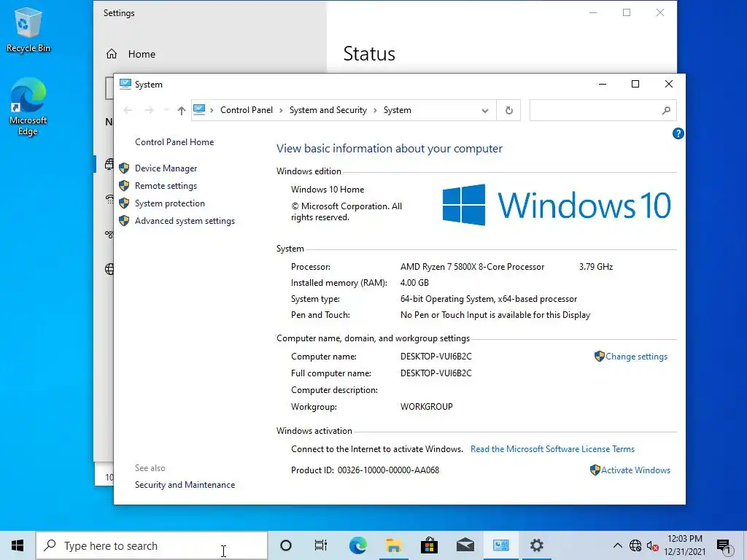This screenshot has height=560, width=747.
Task: Click the computer icon in address bar
Action: (199, 110)
